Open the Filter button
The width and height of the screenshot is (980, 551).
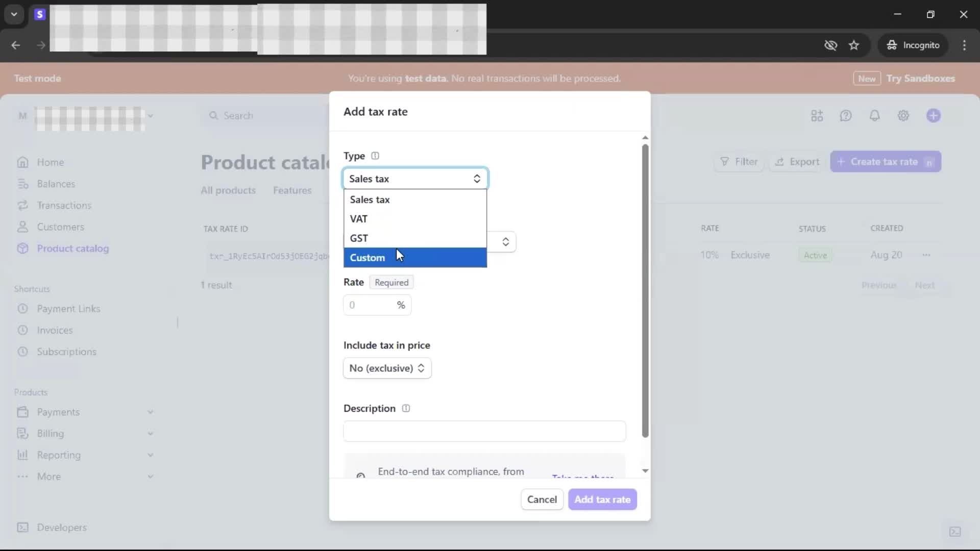click(739, 162)
